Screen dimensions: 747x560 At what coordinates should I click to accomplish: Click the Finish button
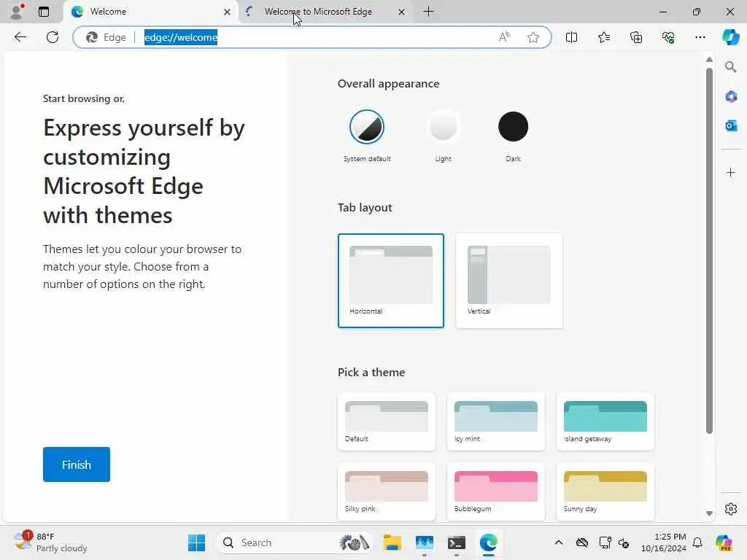(76, 464)
